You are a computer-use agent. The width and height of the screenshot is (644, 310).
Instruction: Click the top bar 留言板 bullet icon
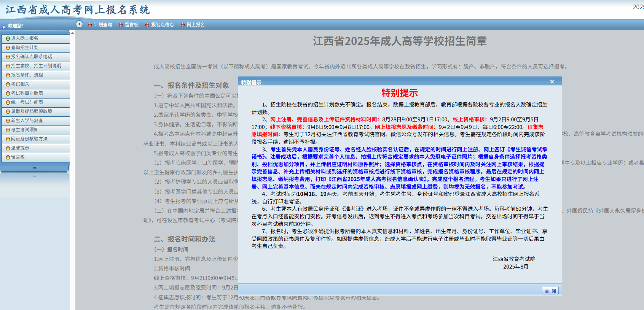(x=121, y=25)
